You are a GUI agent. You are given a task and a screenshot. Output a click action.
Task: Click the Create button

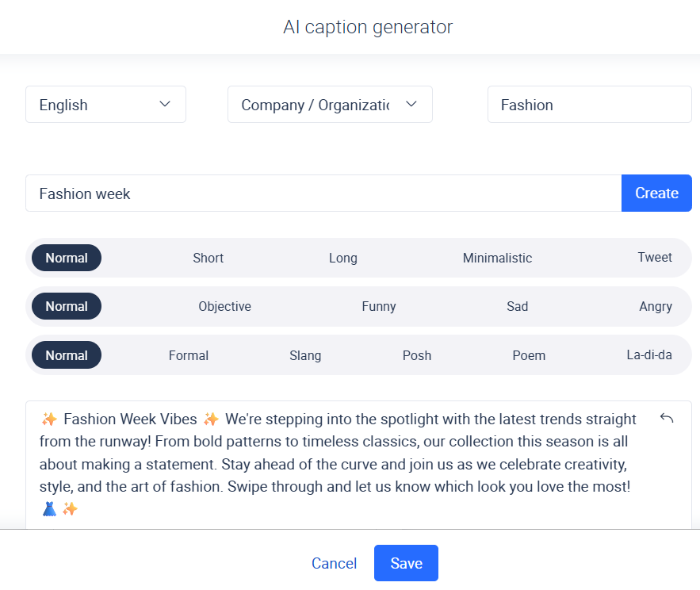click(x=656, y=193)
